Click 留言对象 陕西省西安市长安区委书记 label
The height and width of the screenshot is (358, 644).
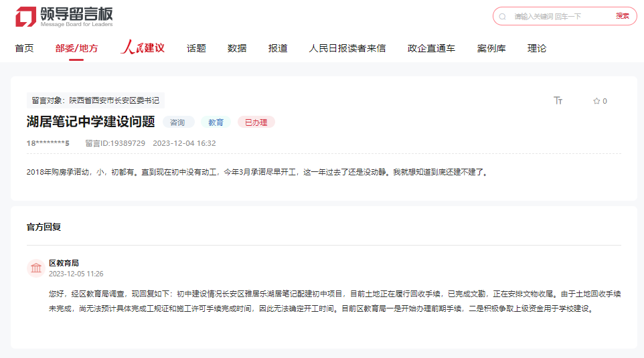tap(95, 100)
